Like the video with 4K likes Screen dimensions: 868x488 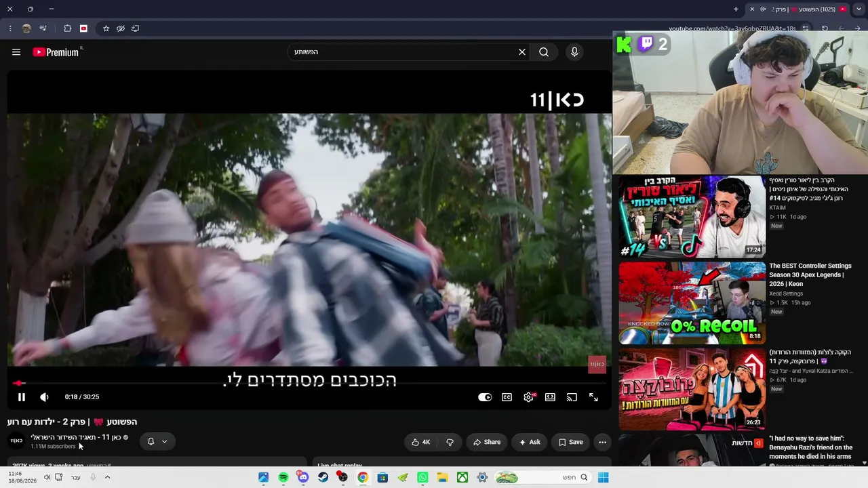click(x=420, y=442)
